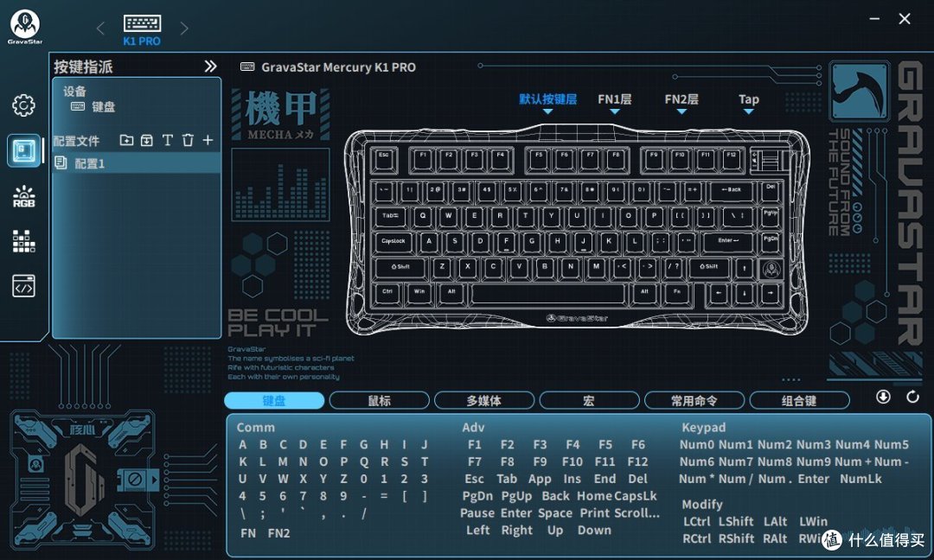This screenshot has height=560, width=934.
Task: Open the 多媒体 key category tab
Action: point(484,400)
